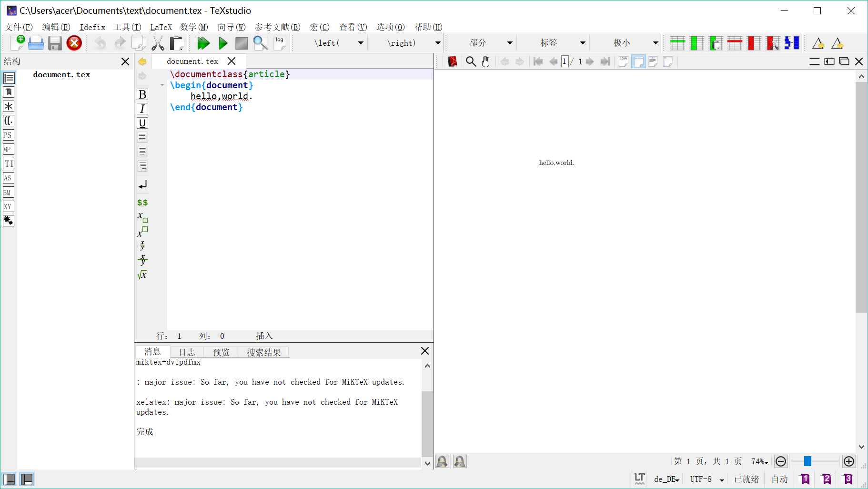The width and height of the screenshot is (868, 489).
Task: Zoom out with the minus button
Action: tap(780, 461)
